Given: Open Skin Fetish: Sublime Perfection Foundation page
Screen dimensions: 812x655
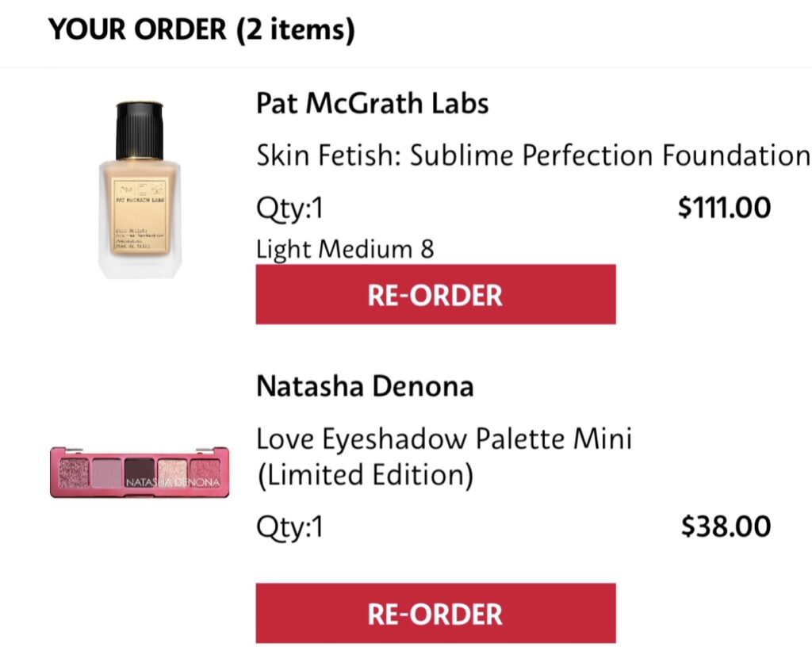Looking at the screenshot, I should click(x=534, y=155).
